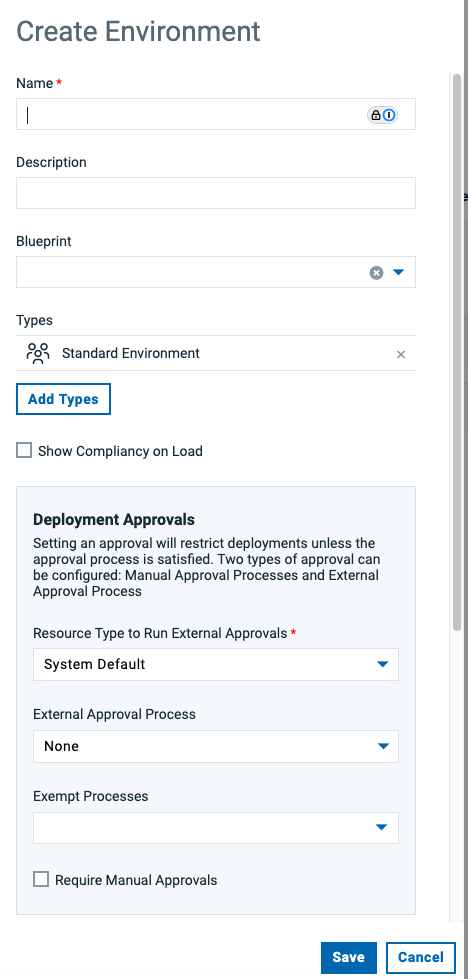This screenshot has width=468, height=979.
Task: Clear the Blueprint field with the x icon
Action: pyautogui.click(x=376, y=273)
